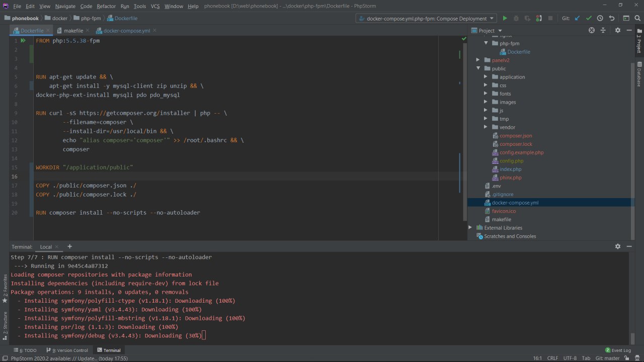Viewport: 644px width, 362px height.
Task: Click 16:1 cursor position in status bar
Action: (537, 358)
